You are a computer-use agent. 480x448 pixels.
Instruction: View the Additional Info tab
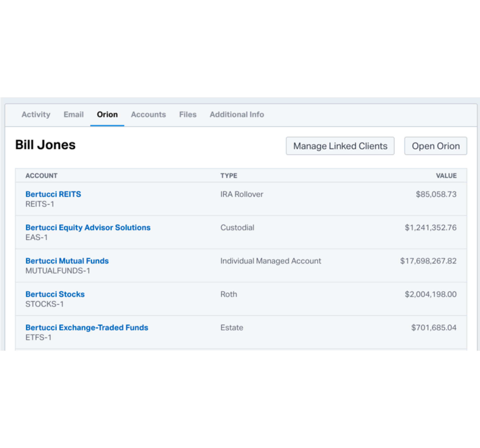(x=237, y=114)
